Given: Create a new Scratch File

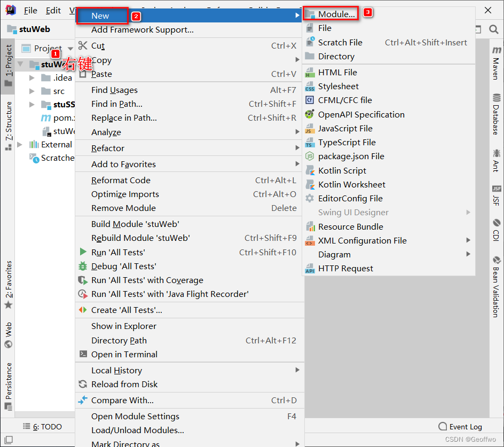Looking at the screenshot, I should [389, 42].
